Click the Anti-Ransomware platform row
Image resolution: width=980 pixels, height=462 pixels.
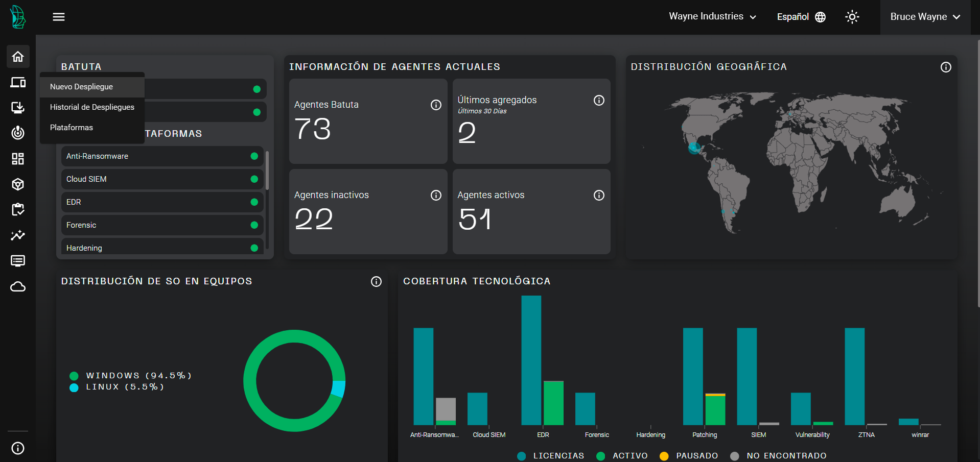(x=162, y=156)
